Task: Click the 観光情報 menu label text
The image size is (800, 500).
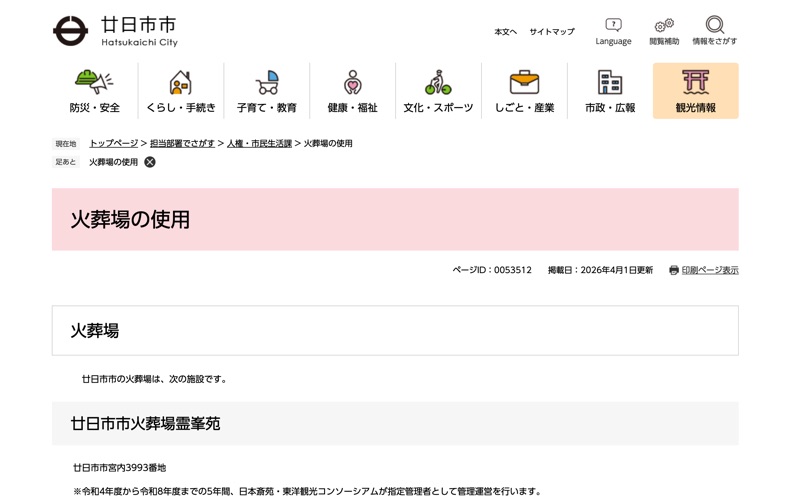Action: [x=696, y=108]
